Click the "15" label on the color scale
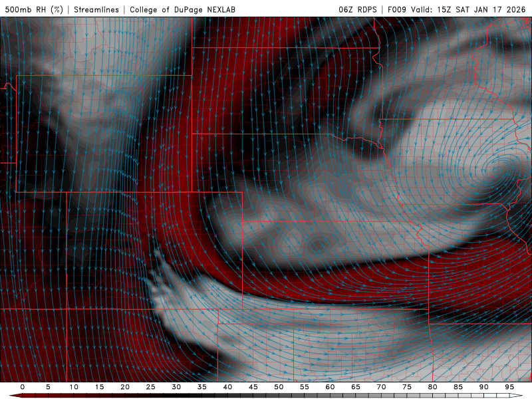Screen dimensions: 532x399 [99, 387]
